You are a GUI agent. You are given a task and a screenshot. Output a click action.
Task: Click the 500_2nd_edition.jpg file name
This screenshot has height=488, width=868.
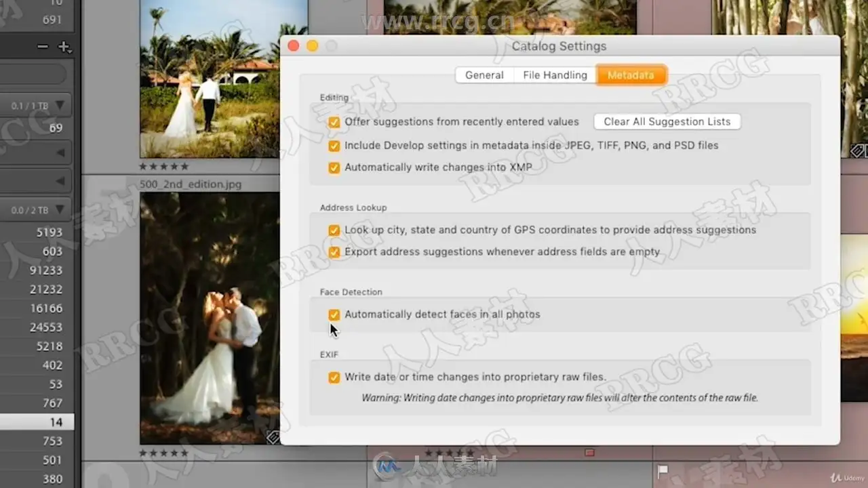click(x=190, y=184)
